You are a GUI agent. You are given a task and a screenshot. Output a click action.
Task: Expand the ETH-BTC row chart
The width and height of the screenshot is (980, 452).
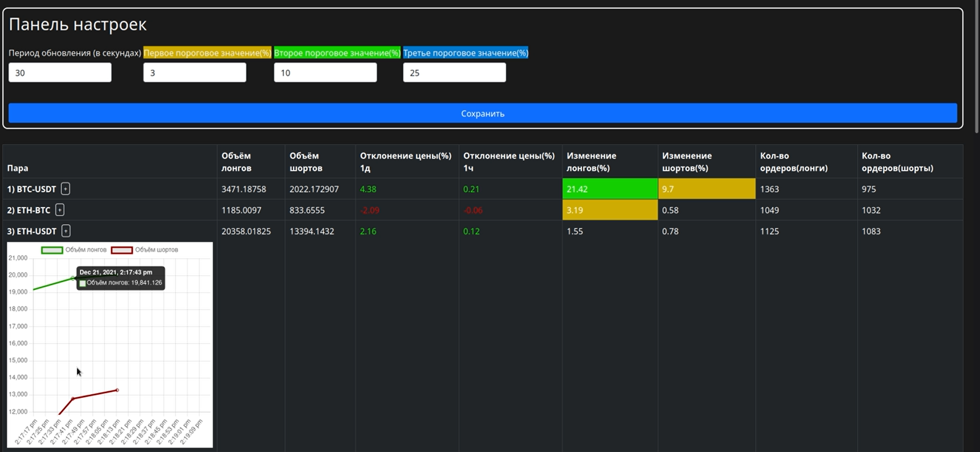[60, 210]
